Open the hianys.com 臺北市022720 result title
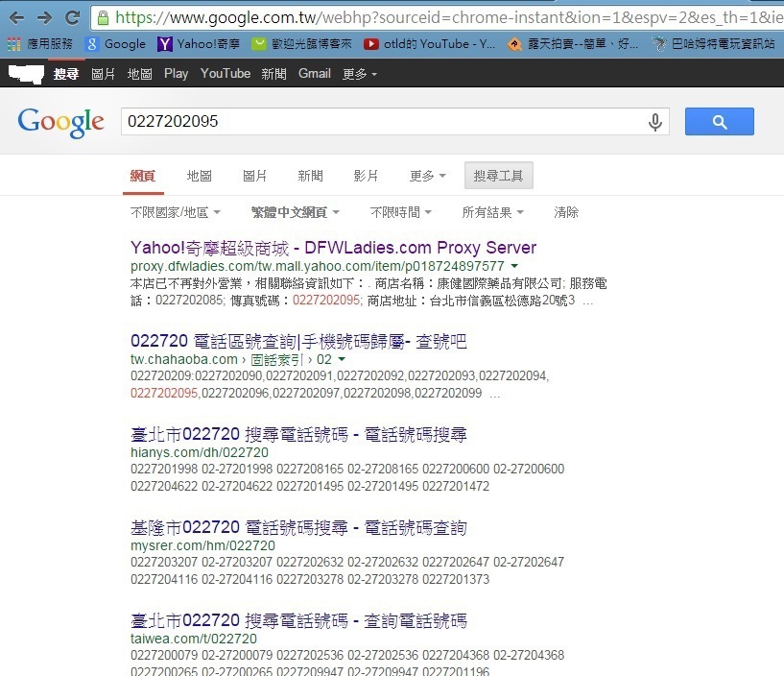Image resolution: width=784 pixels, height=676 pixels. coord(298,434)
